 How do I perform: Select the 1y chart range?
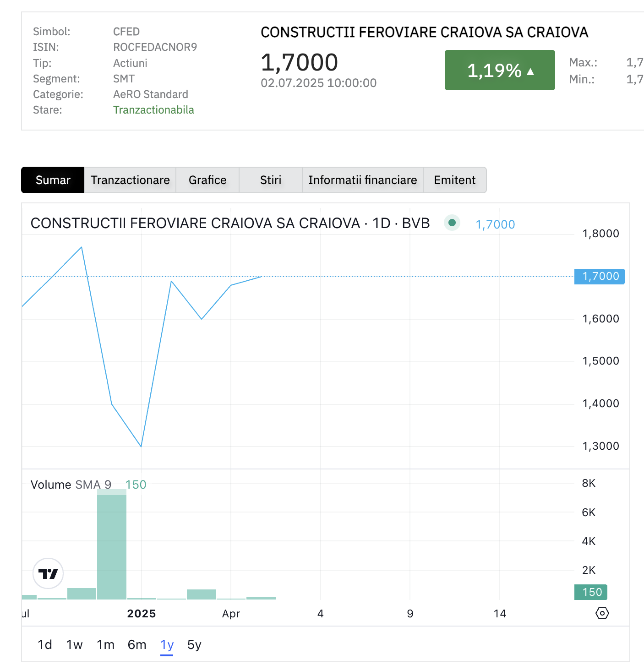click(x=167, y=645)
